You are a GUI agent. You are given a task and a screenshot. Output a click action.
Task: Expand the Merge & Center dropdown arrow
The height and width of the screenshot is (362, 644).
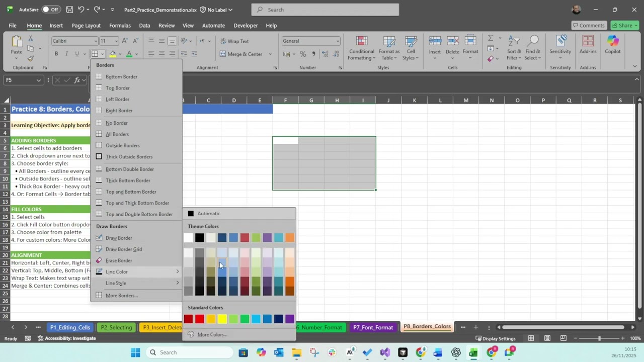tap(270, 54)
